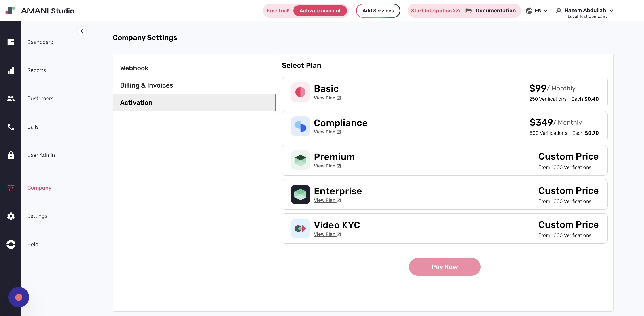Viewport: 644px width, 316px height.
Task: Open the floating chat bubble
Action: coord(19,297)
